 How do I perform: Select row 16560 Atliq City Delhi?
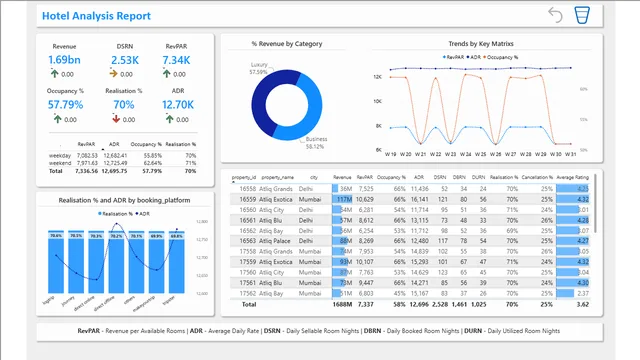411,210
